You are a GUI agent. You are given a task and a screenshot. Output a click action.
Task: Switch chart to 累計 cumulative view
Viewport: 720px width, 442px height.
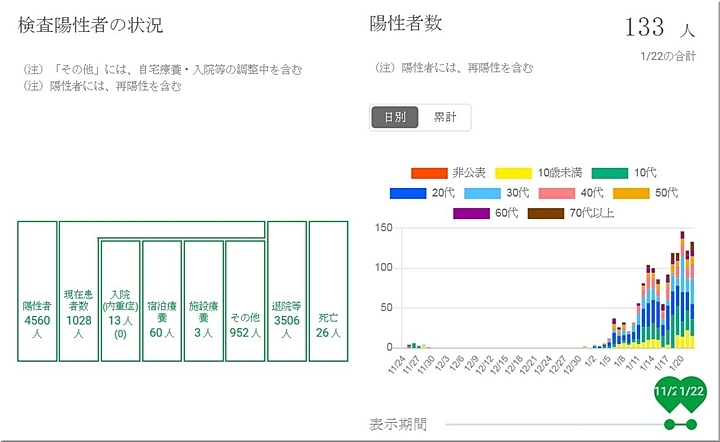click(444, 117)
